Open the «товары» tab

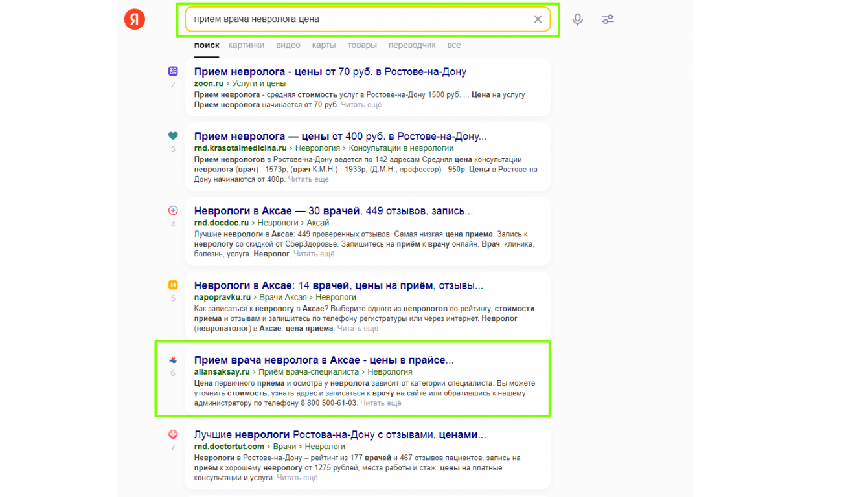tap(362, 45)
